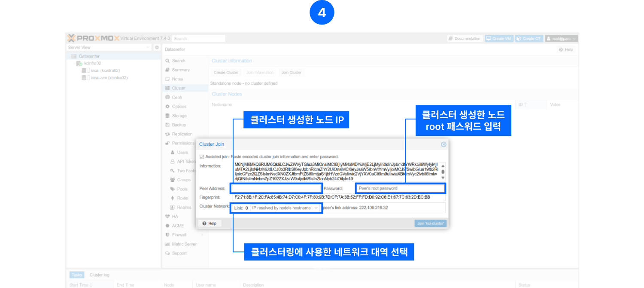Sort by the ID column header
Screen dimensions: 644x288
click(522, 104)
